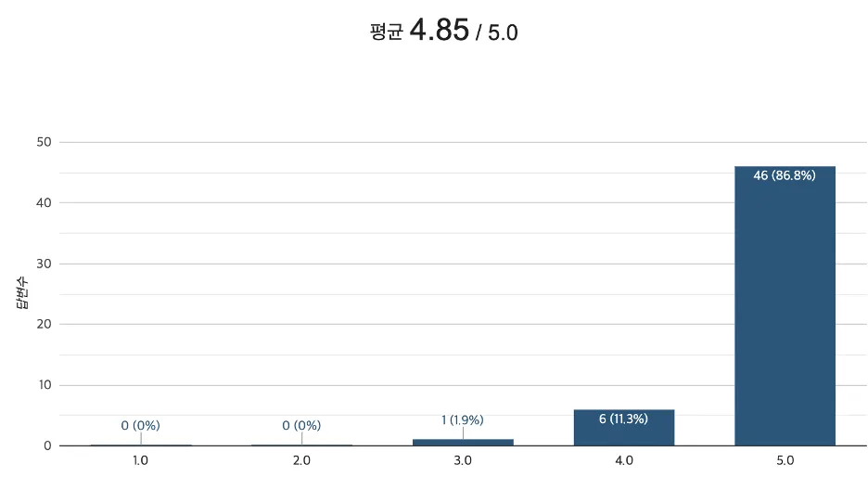Viewport: 868px width, 477px height.
Task: Click the 20 tick on the y-axis
Action: pos(44,325)
